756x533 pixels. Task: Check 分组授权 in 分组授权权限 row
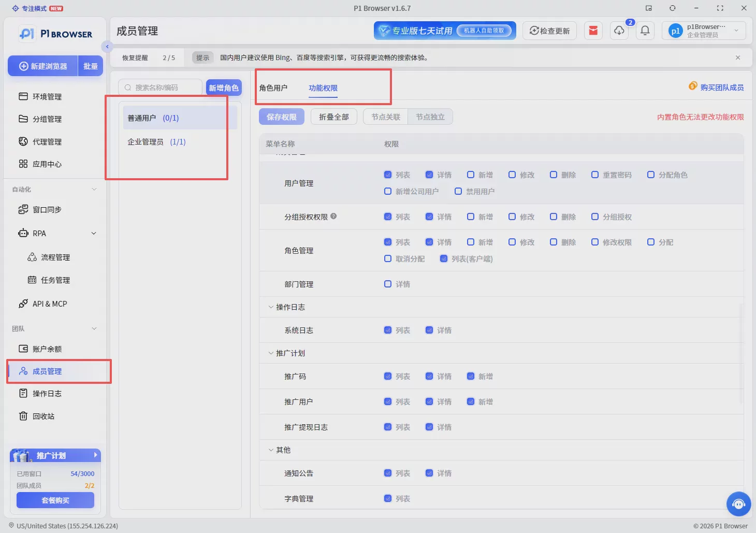[x=595, y=217]
